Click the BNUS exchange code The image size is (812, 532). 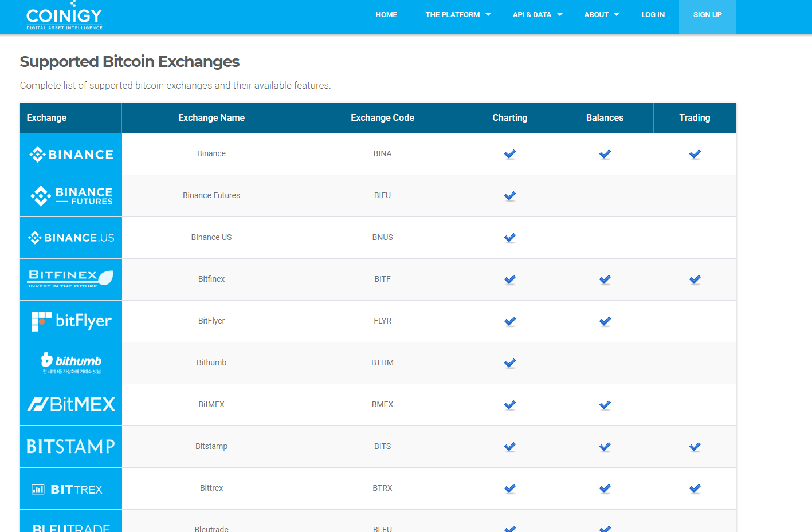[383, 238]
